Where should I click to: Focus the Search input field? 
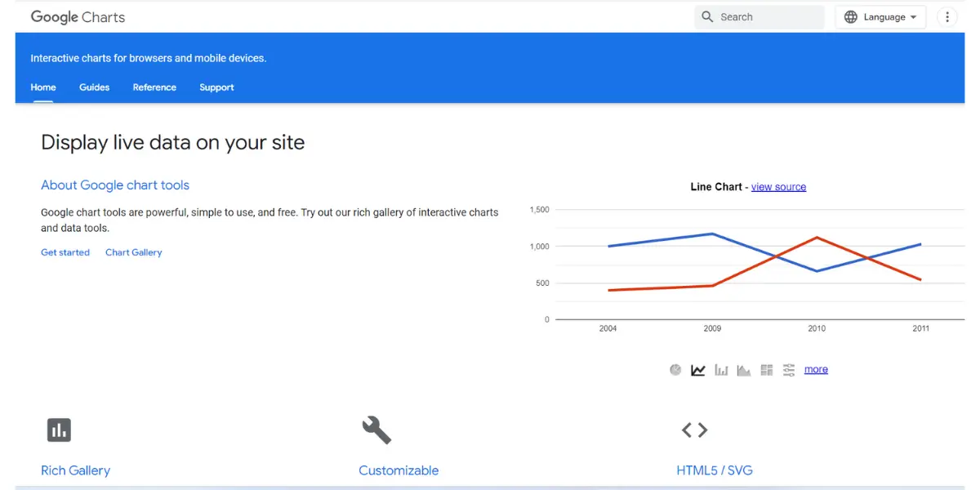759,17
